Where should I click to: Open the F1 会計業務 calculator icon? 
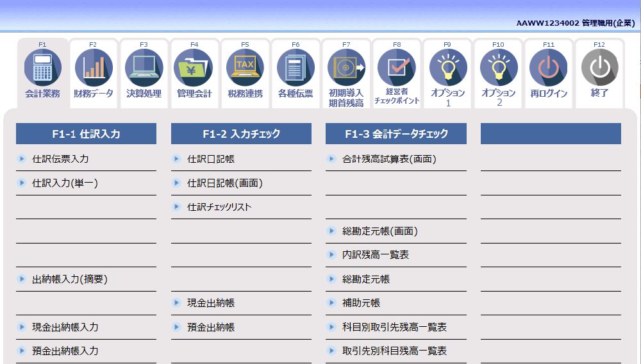coord(42,67)
